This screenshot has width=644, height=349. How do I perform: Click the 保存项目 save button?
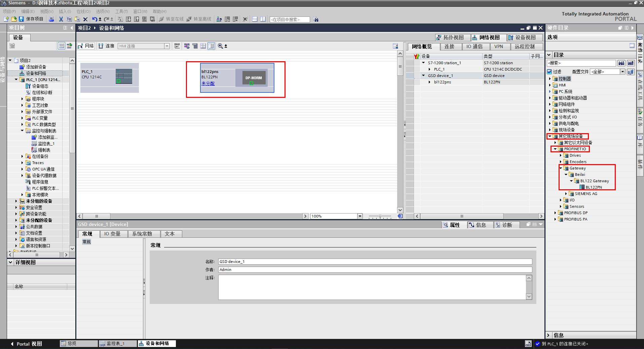pyautogui.click(x=31, y=19)
